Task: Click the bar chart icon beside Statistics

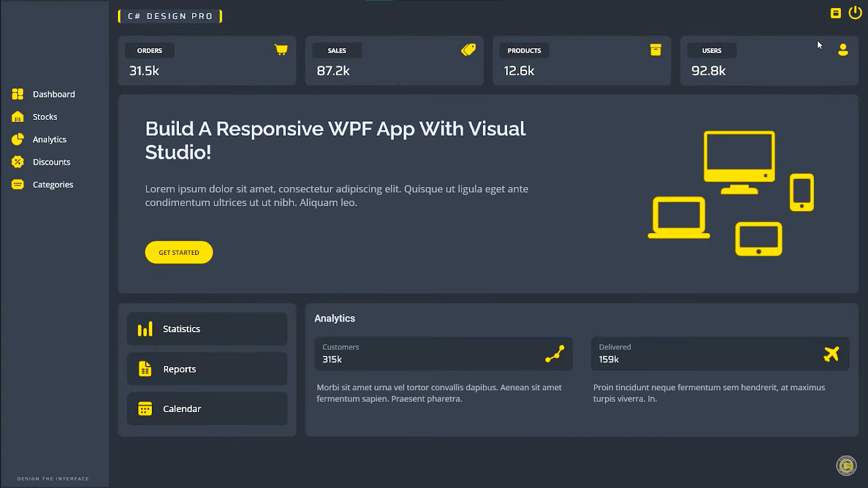Action: [145, 329]
